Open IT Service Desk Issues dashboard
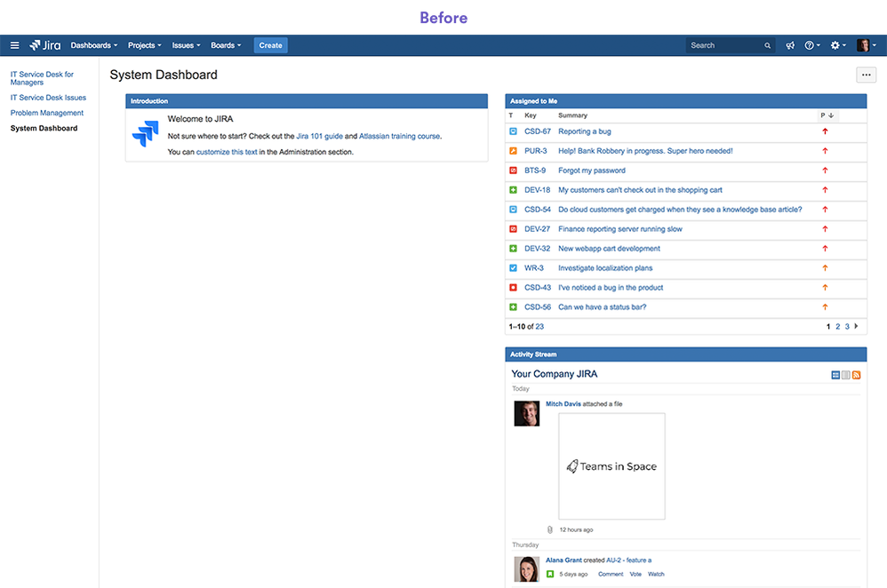This screenshot has height=588, width=887. (x=48, y=97)
